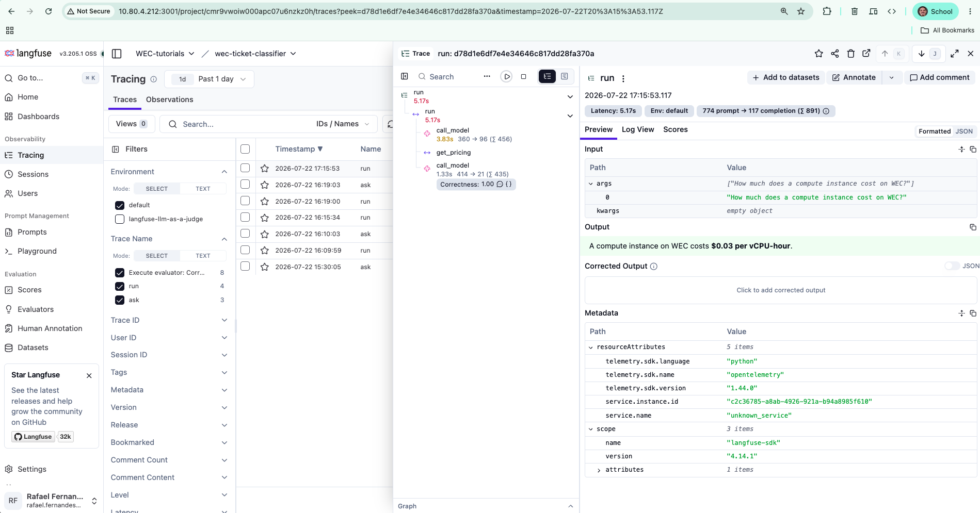Click to add corrected output box
This screenshot has height=513, width=980.
[781, 290]
